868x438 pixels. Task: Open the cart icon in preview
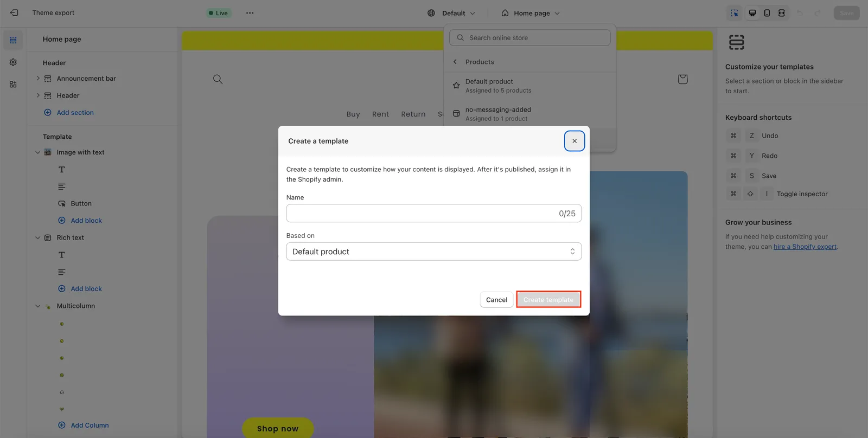tap(682, 79)
